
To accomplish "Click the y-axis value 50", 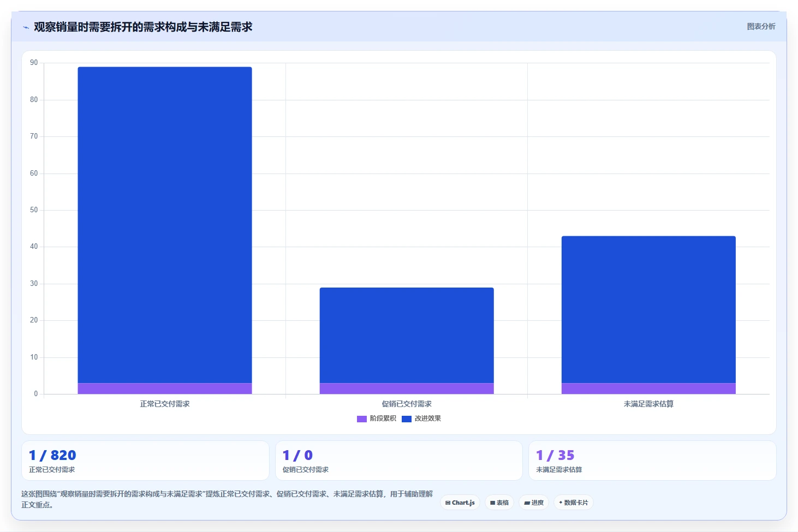I will [34, 210].
